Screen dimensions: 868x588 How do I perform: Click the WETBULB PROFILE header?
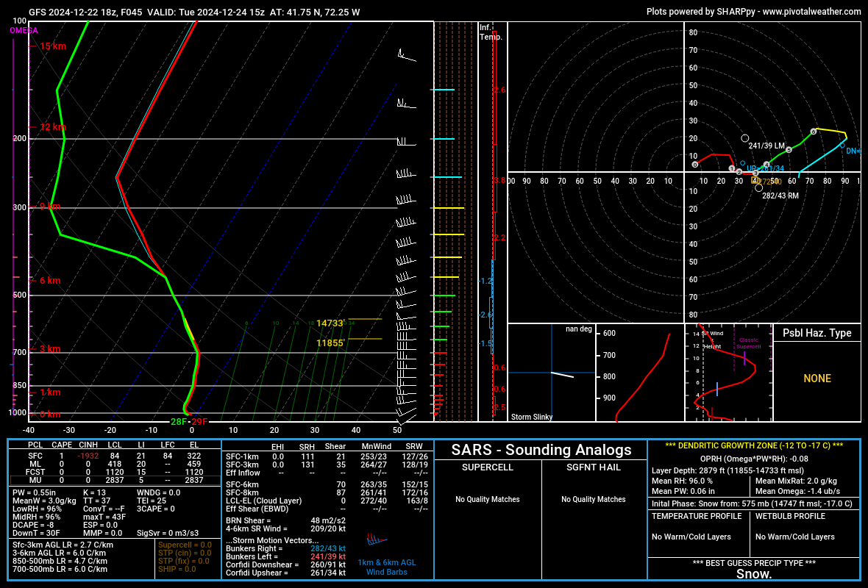tap(790, 516)
